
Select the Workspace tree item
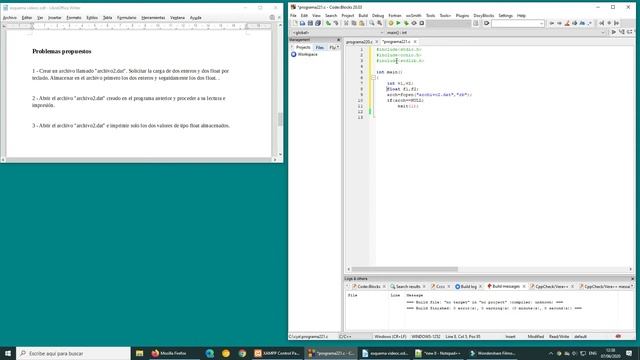307,54
